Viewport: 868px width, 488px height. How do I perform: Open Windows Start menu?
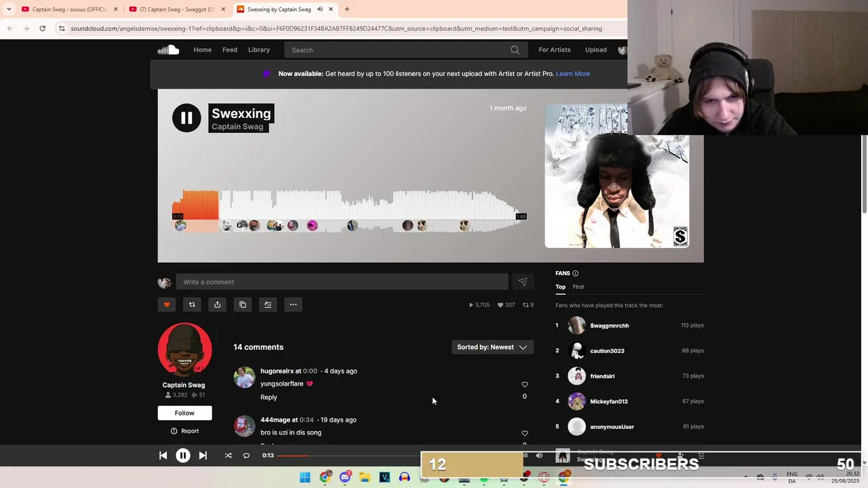(305, 477)
